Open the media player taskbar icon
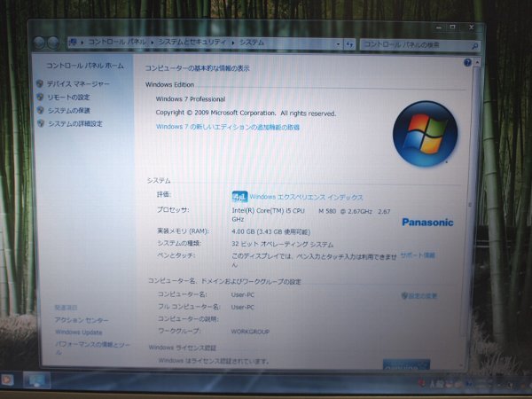The height and width of the screenshot is (399, 532). click(7, 379)
